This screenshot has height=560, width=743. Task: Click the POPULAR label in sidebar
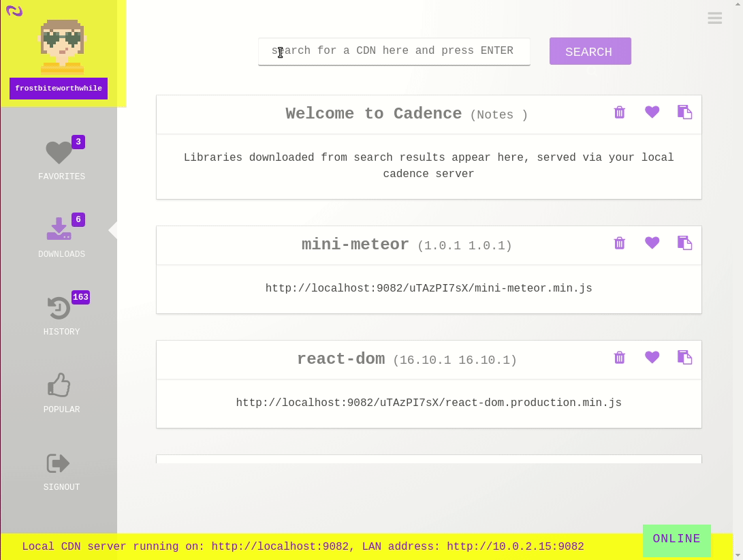[61, 409]
